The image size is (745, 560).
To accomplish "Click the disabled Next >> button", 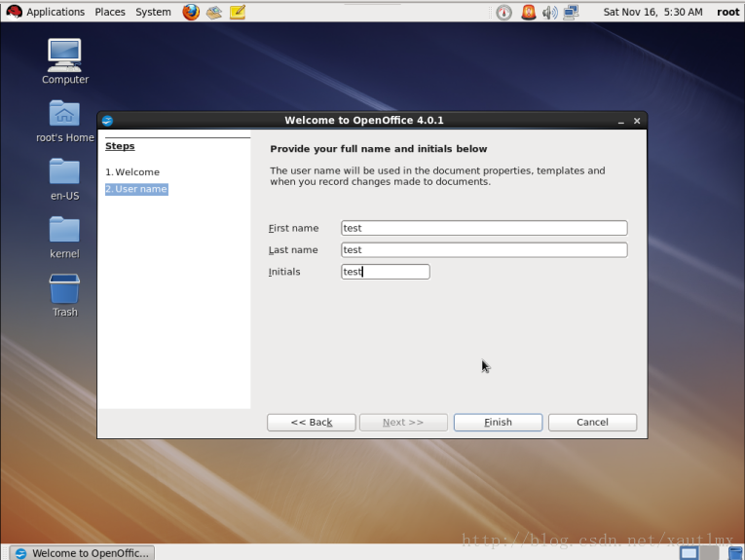I will click(403, 423).
